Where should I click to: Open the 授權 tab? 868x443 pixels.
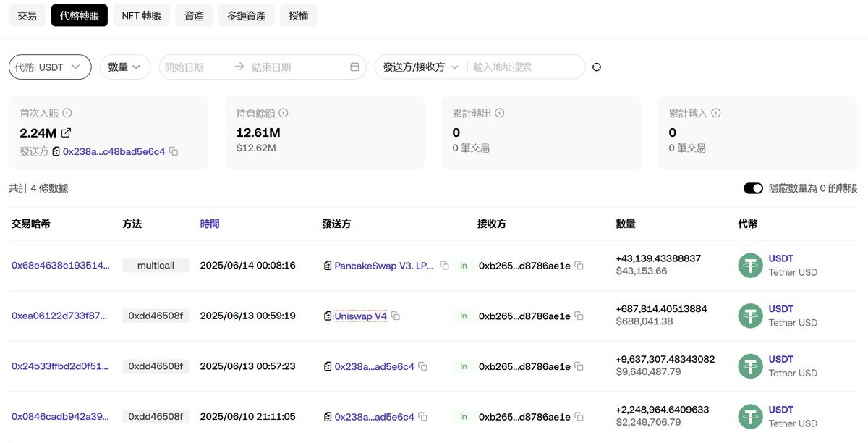298,14
